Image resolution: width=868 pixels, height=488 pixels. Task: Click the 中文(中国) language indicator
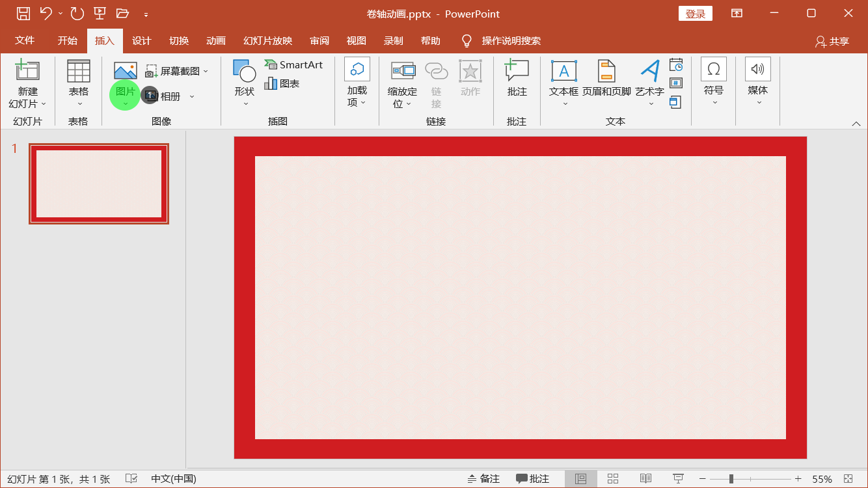(174, 479)
